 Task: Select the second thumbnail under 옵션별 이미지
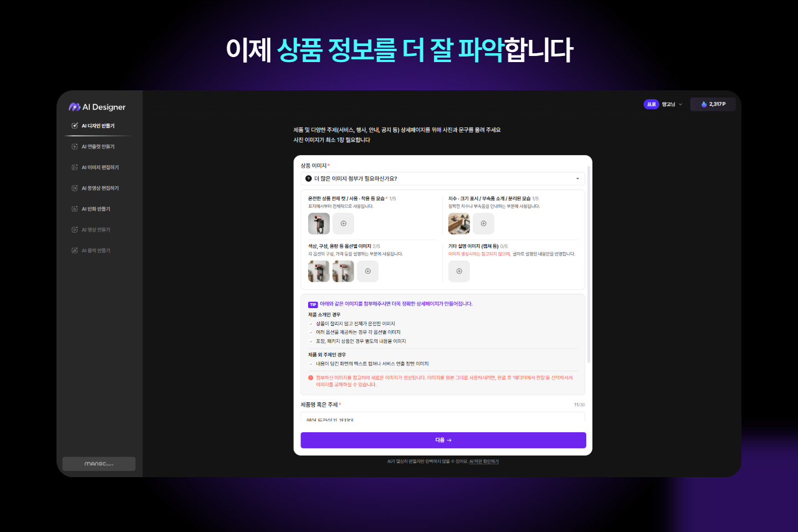coord(343,271)
